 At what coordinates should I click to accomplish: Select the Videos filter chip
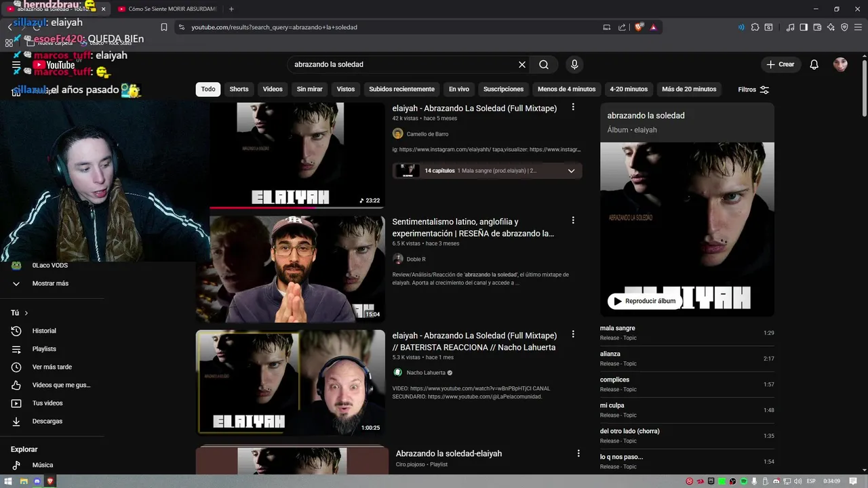tap(273, 89)
